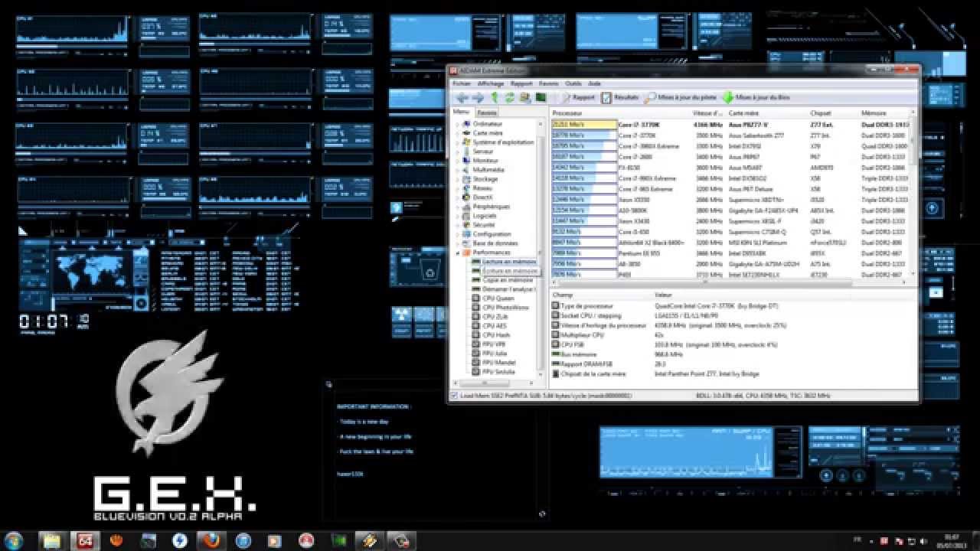Image resolution: width=980 pixels, height=551 pixels.
Task: Open the Favoris menu
Action: pos(548,83)
